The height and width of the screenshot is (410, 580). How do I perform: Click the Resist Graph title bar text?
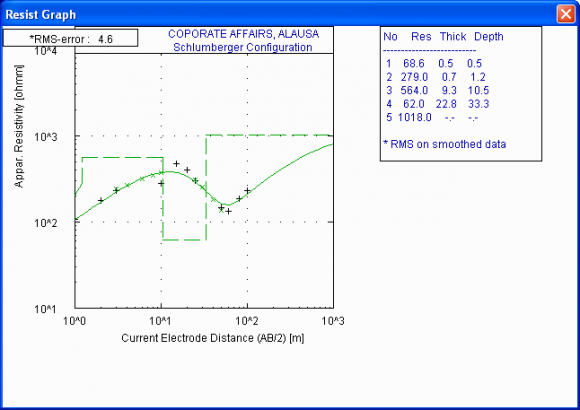(41, 14)
